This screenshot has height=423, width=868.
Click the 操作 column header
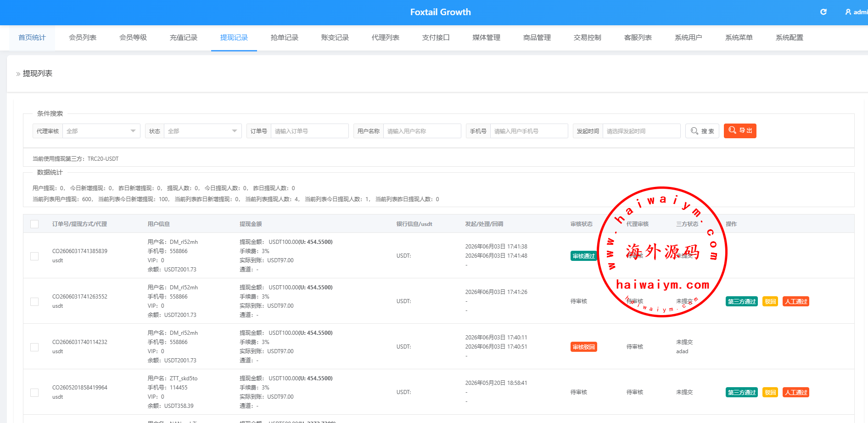731,224
